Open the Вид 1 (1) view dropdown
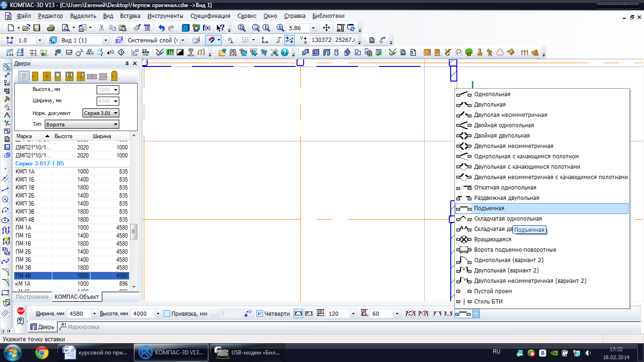 point(106,40)
